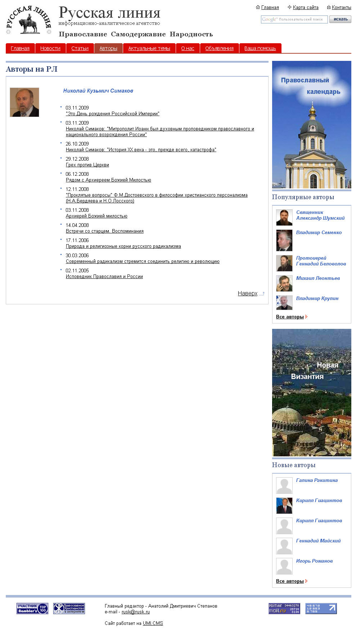The height and width of the screenshot is (644, 356).
Task: Open the Статьи tab
Action: [80, 48]
